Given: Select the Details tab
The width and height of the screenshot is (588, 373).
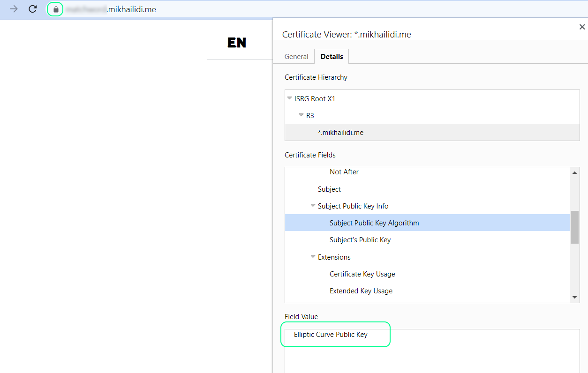Looking at the screenshot, I should [x=332, y=57].
